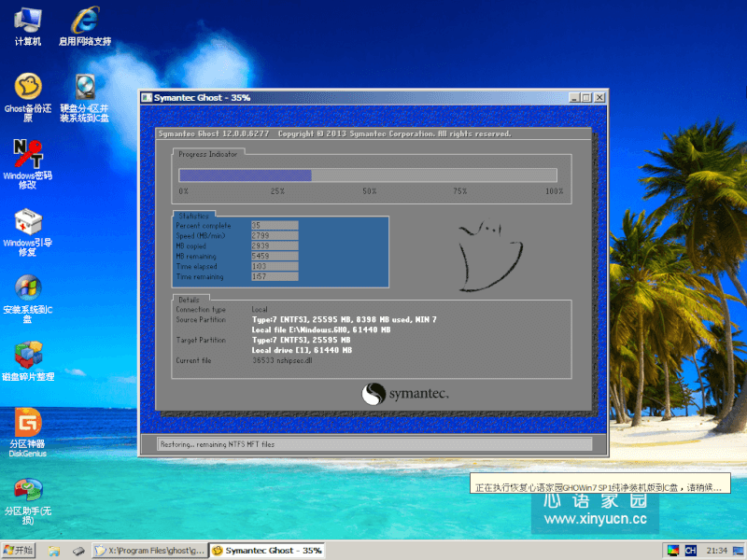This screenshot has height=560, width=747.
Task: Click current file 36533 nshipsec.dll
Action: [x=282, y=360]
